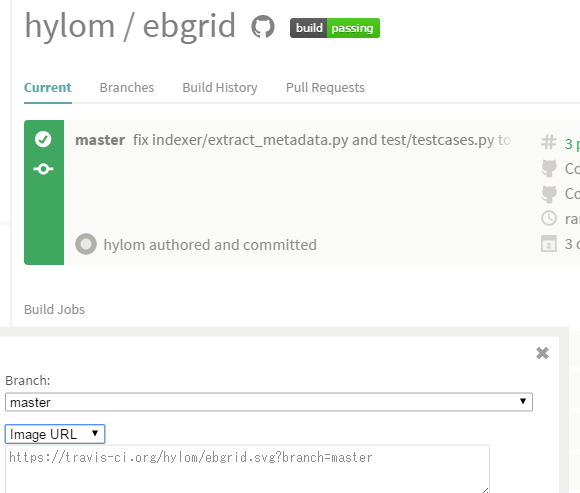Image resolution: width=580 pixels, height=493 pixels.
Task: Click the Build Jobs heading
Action: pyautogui.click(x=54, y=310)
